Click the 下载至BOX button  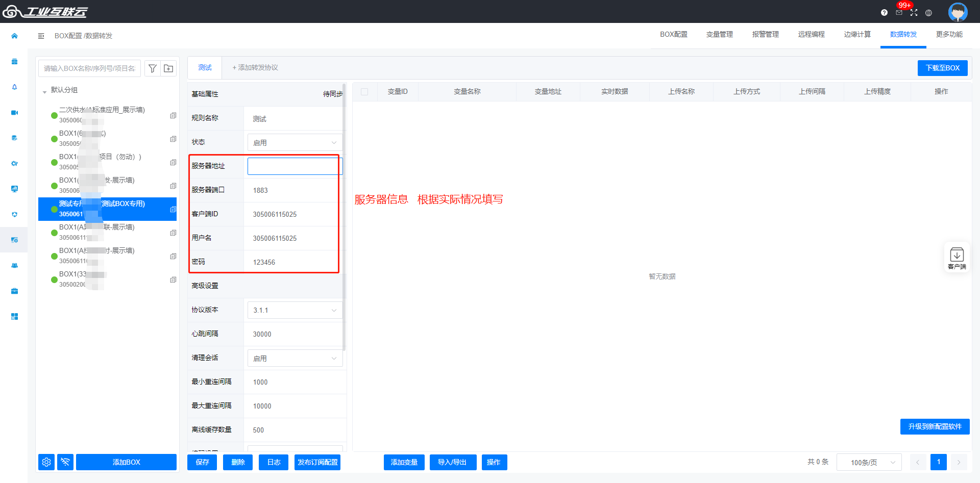pos(943,68)
